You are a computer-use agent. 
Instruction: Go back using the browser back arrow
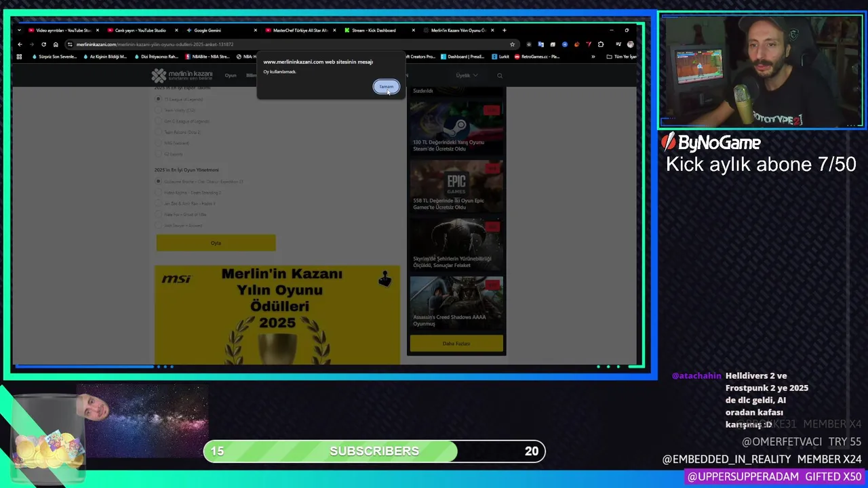tap(20, 45)
